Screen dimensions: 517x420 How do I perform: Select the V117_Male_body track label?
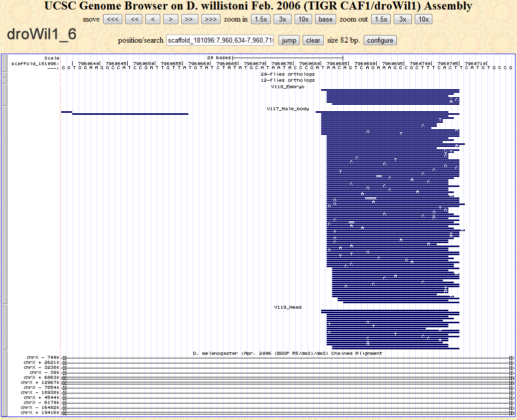288,109
